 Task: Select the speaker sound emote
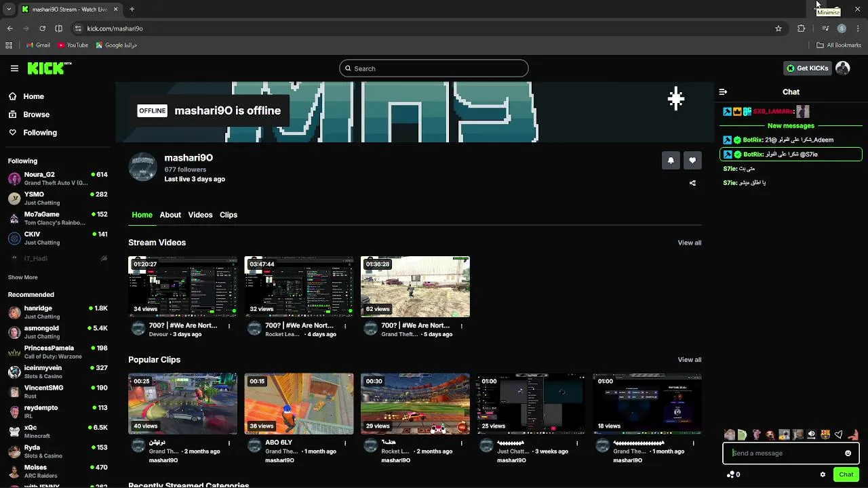(812, 434)
